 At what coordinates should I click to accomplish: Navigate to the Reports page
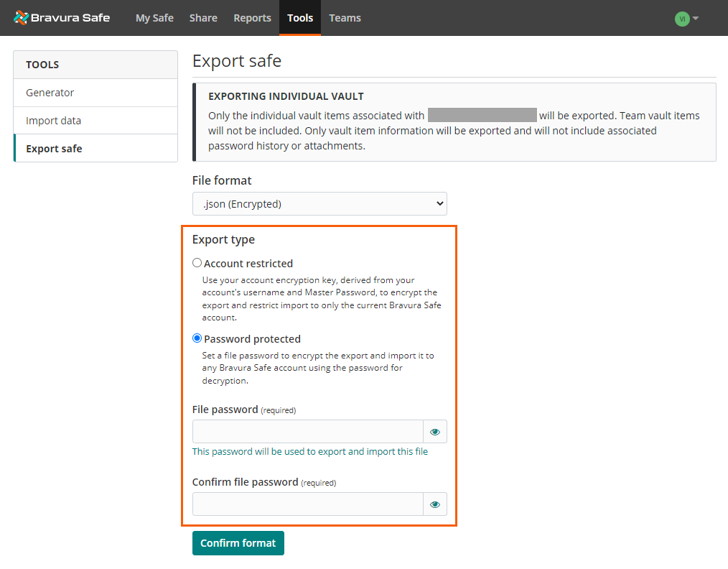(252, 18)
